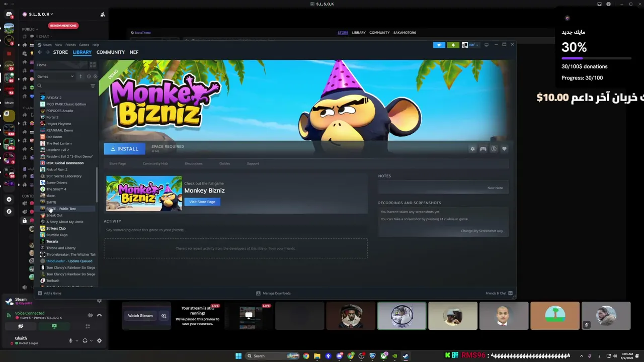
Task: Toggle screen sharing in Discord voice panel
Action: pyautogui.click(x=54, y=326)
